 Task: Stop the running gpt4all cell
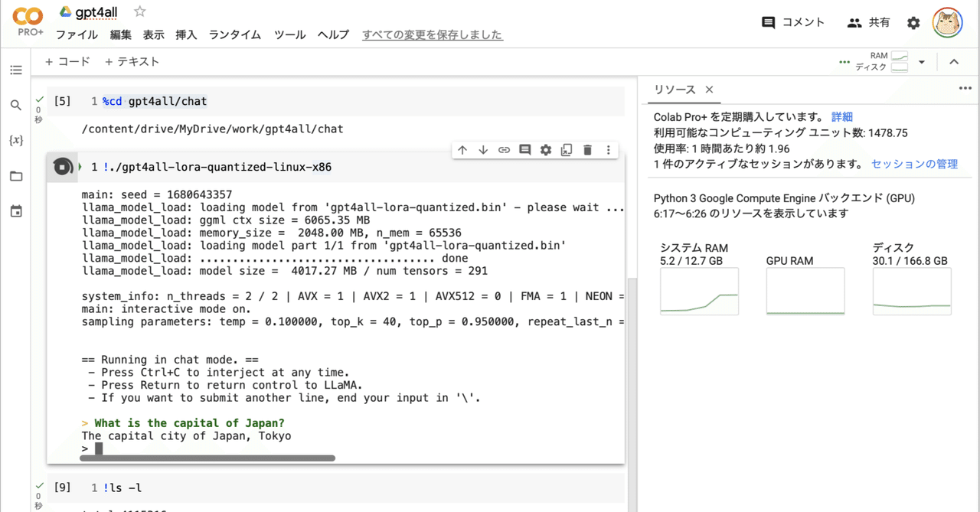click(x=63, y=167)
